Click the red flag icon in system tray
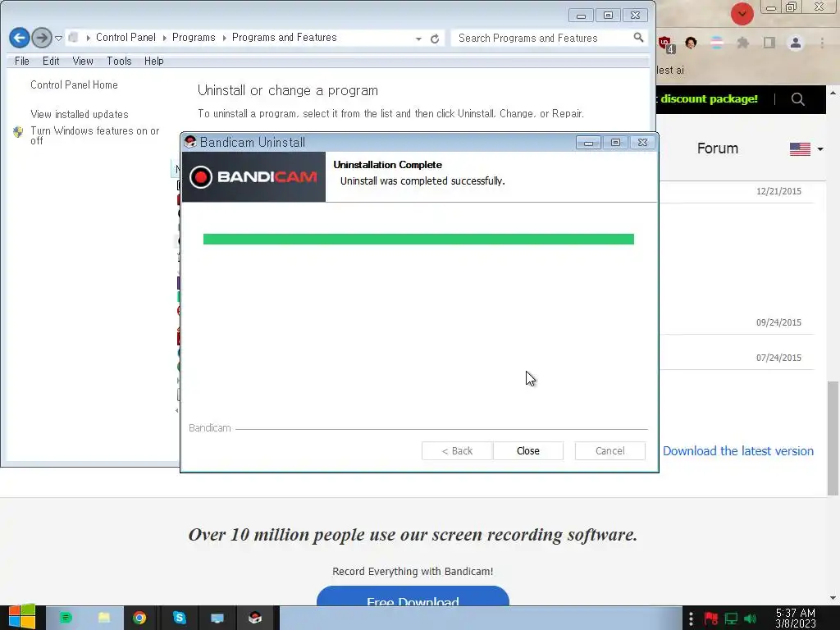Viewport: 840px width, 630px height. pyautogui.click(x=711, y=619)
